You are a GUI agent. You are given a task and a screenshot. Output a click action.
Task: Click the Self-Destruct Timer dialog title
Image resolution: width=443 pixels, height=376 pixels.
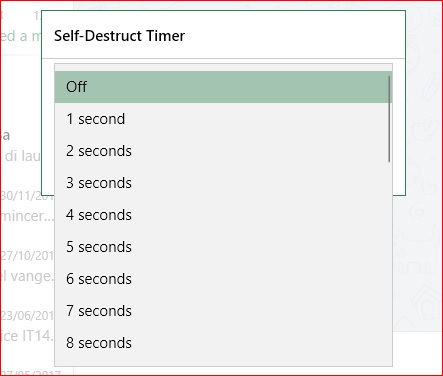[119, 36]
